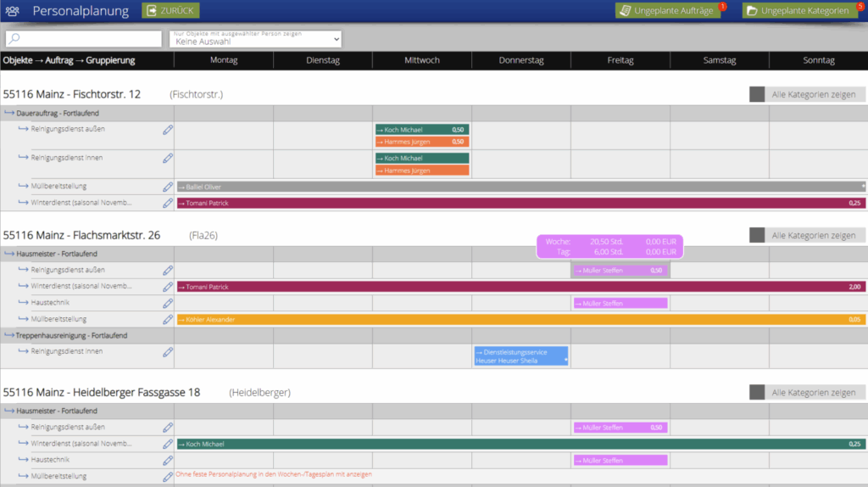Edit Reinigungsdienst innen under Treppenhausreinigung

[168, 351]
